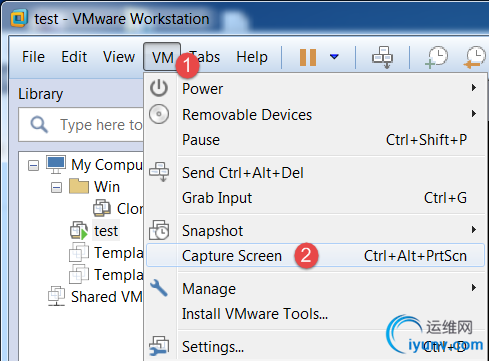The width and height of the screenshot is (489, 361).
Task: Select the Shared VMs tree item
Action: (107, 297)
